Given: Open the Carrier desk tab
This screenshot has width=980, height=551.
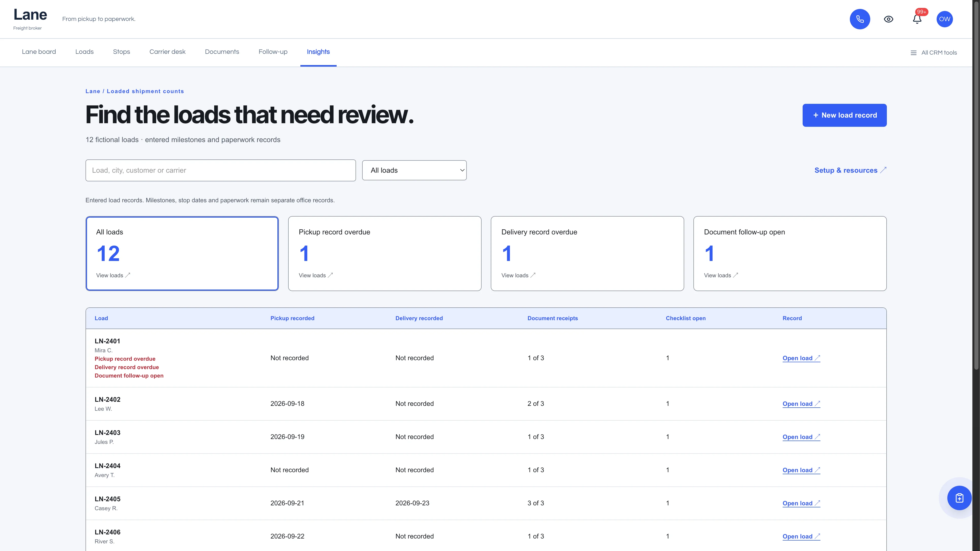Looking at the screenshot, I should pos(167,52).
